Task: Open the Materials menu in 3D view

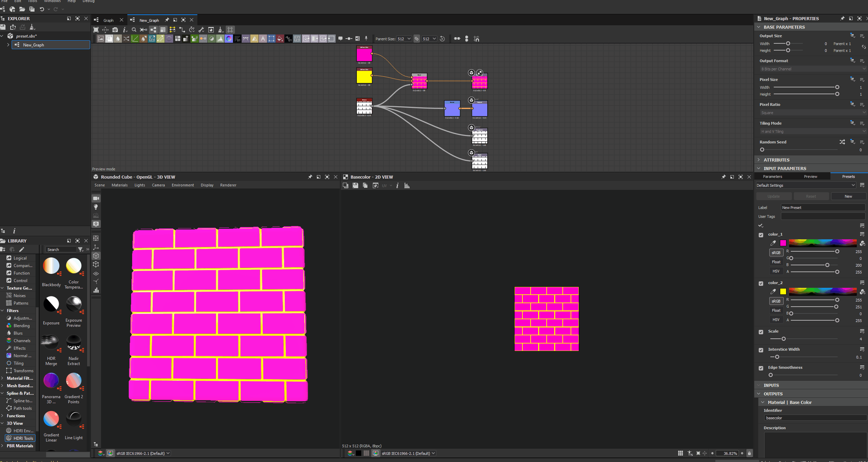Action: point(120,185)
